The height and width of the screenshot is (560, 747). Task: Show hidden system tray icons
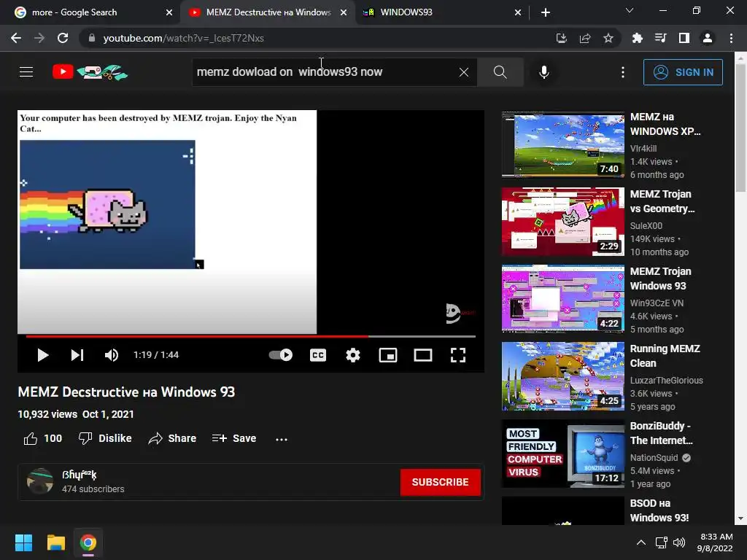coord(641,542)
